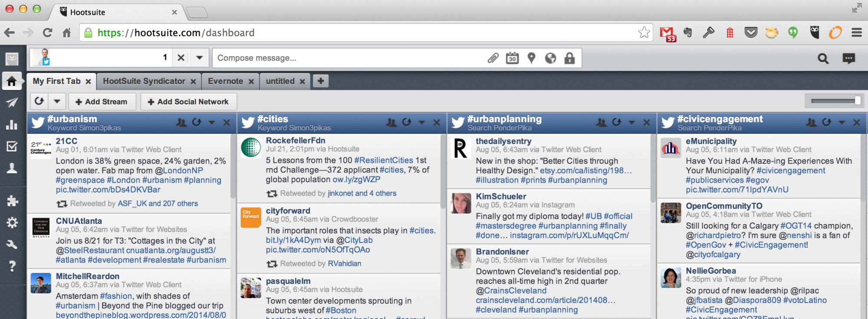Open the search magnifier icon
Viewport: 868px width, 319px height.
[823, 58]
